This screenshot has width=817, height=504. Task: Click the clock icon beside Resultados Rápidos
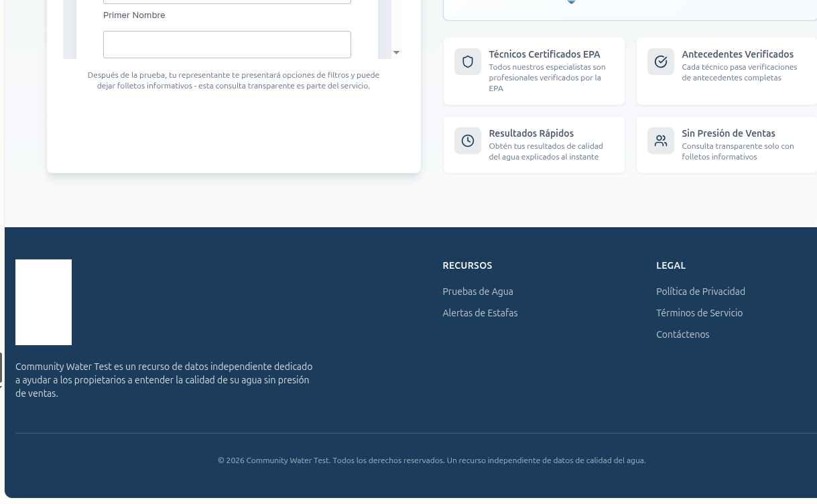(x=468, y=141)
